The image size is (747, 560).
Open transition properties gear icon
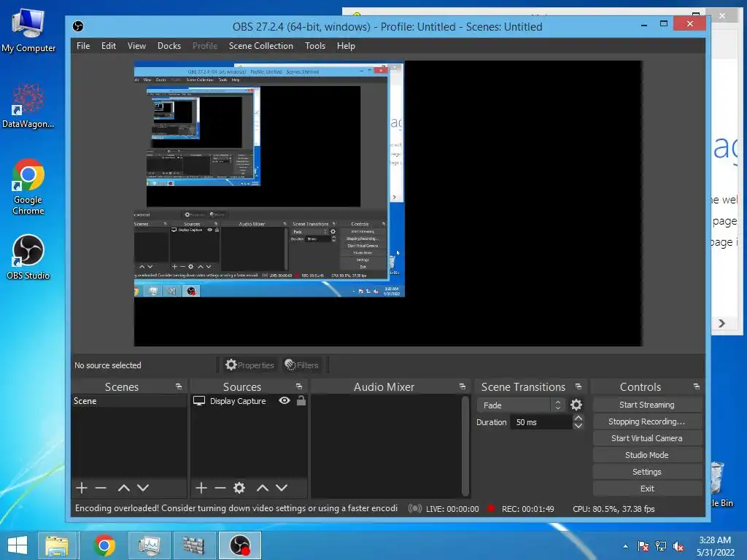(576, 405)
